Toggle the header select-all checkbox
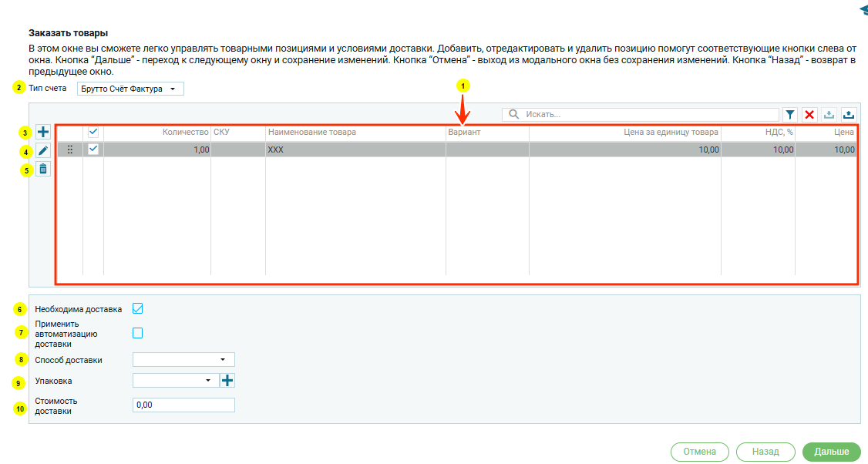The width and height of the screenshot is (868, 464). (93, 132)
